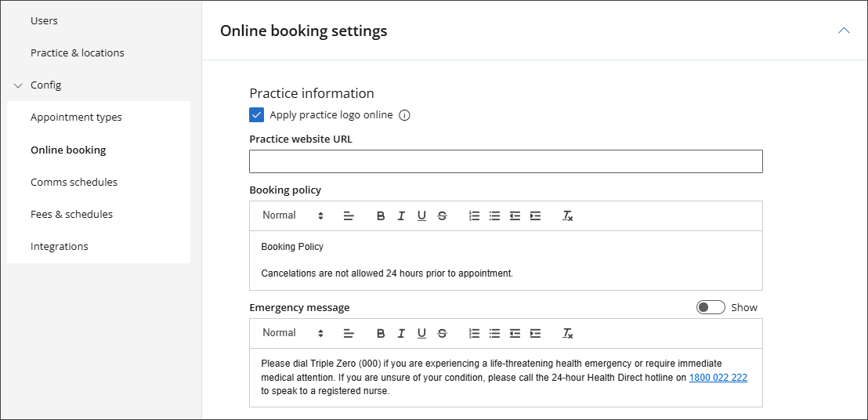Open Appointment types in sidebar
The width and height of the screenshot is (868, 420).
tap(76, 118)
